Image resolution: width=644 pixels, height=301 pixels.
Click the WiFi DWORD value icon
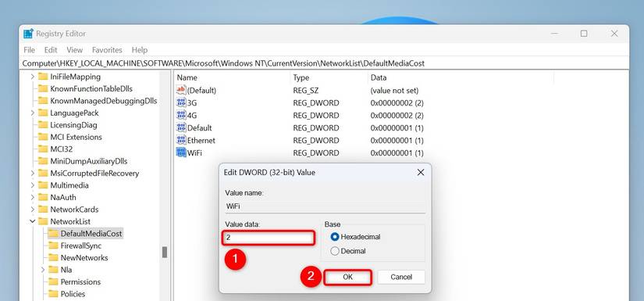tap(181, 152)
